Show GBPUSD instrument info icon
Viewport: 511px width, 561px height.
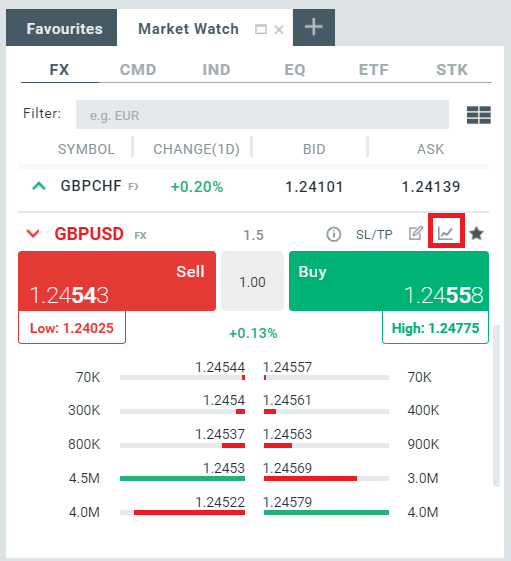[x=334, y=234]
